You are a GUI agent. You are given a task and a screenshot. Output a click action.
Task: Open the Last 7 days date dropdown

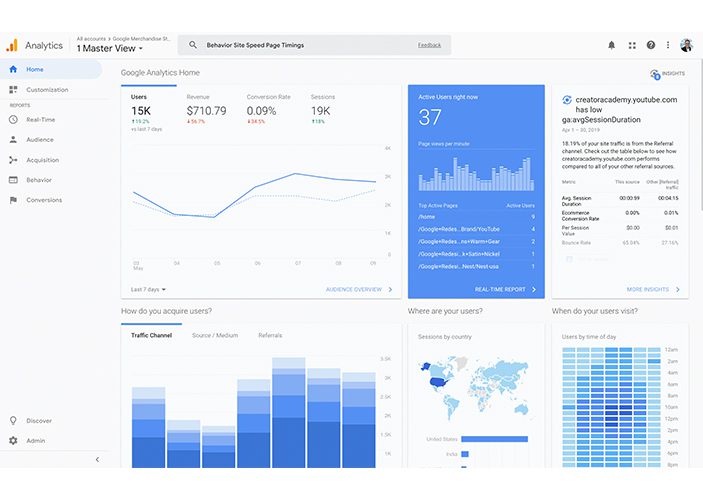(x=148, y=290)
